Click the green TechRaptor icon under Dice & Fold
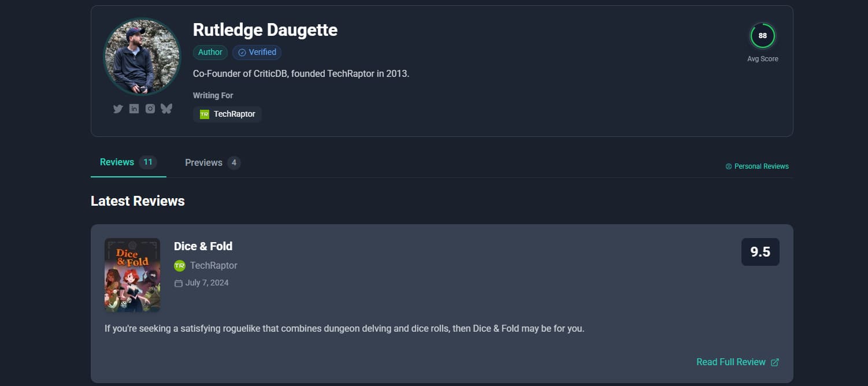The width and height of the screenshot is (868, 386). [x=180, y=266]
